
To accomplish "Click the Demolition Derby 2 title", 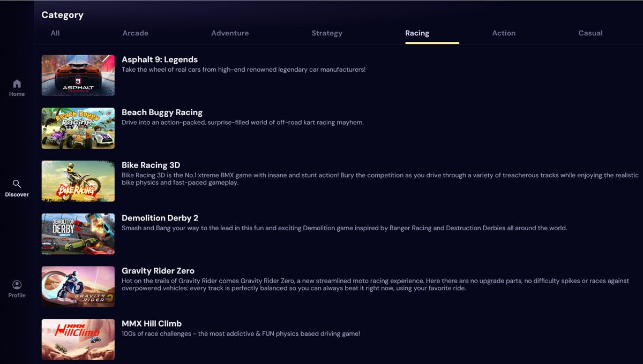I will (160, 218).
